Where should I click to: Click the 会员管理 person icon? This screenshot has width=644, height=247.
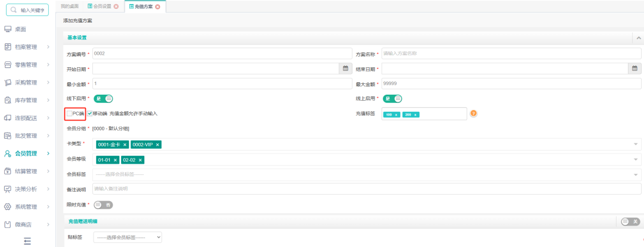point(7,154)
